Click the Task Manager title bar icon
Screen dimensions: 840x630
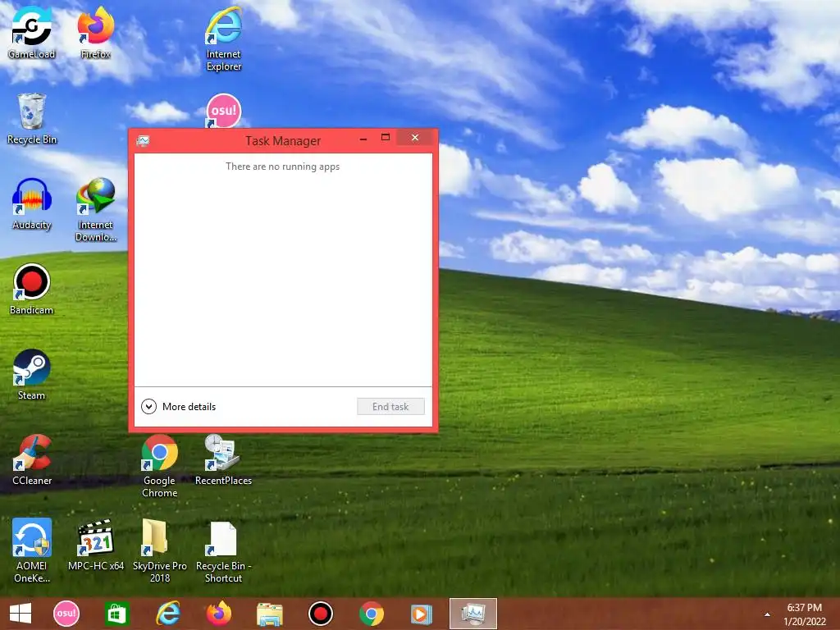(x=143, y=141)
